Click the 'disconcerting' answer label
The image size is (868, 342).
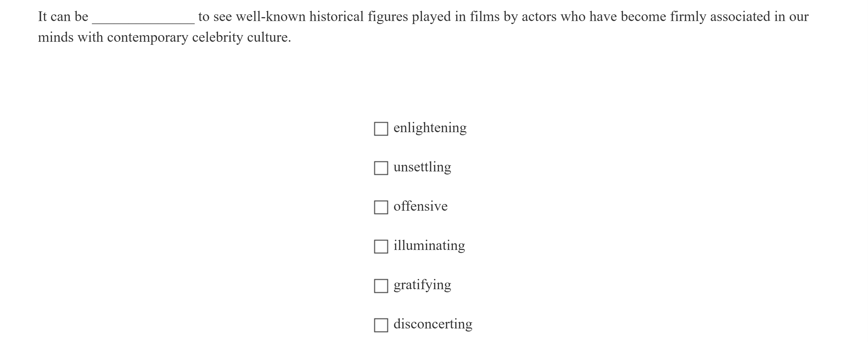coord(433,324)
